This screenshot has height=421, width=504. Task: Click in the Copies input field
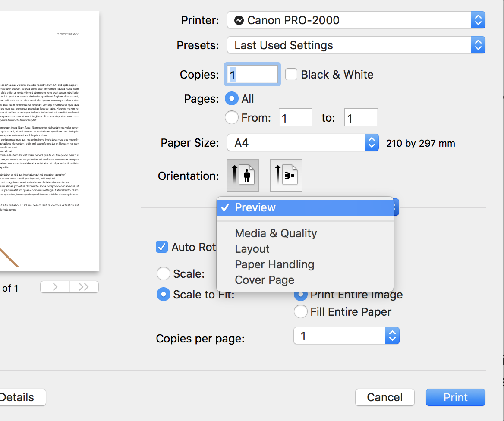point(252,75)
